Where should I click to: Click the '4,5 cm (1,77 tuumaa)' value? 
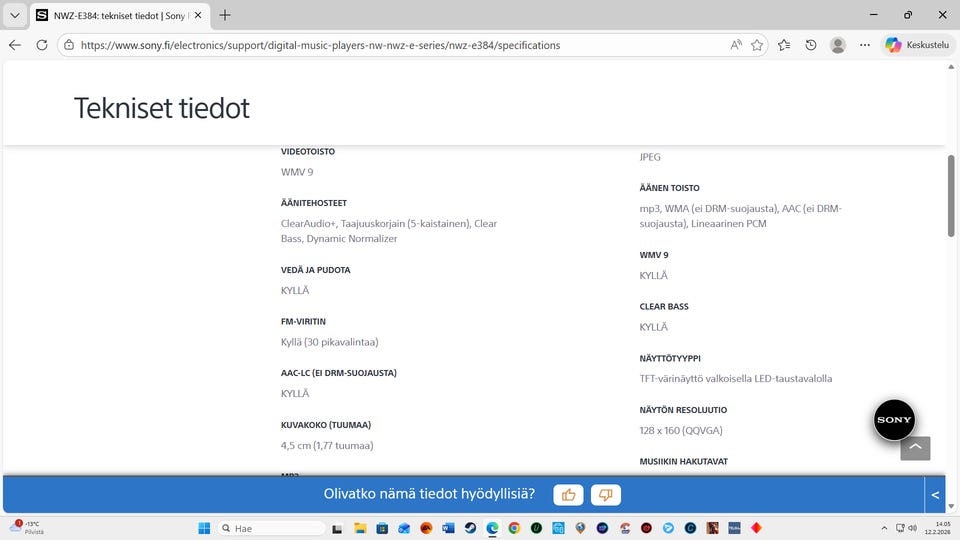click(x=327, y=445)
